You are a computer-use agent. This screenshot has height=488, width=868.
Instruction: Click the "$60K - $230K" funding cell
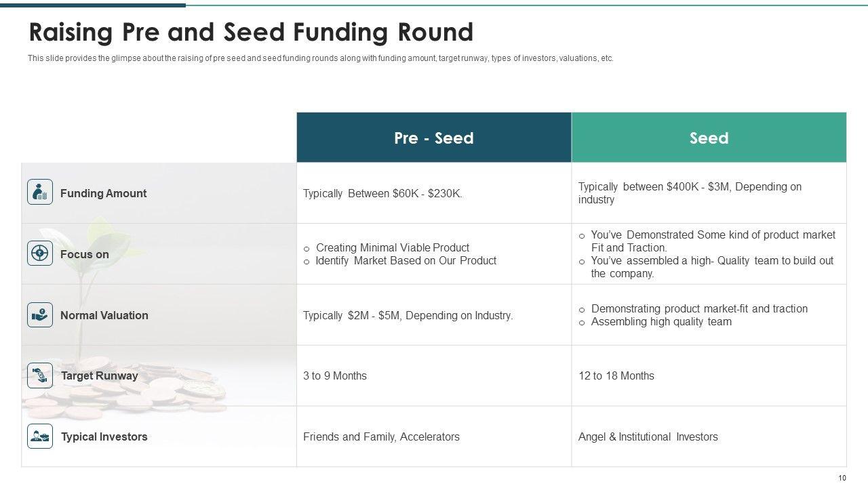(x=382, y=193)
